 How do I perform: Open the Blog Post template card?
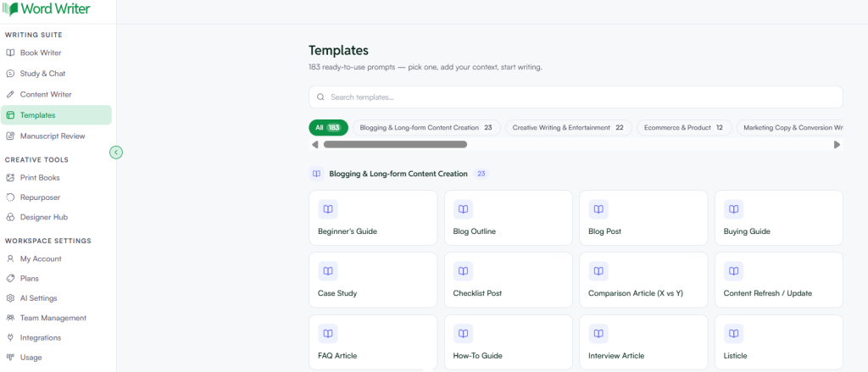point(643,218)
